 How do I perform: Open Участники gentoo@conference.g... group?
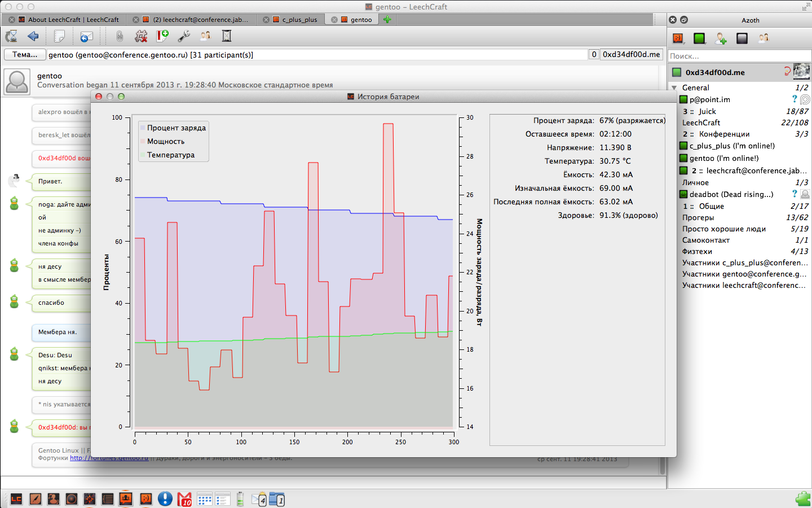coord(744,274)
